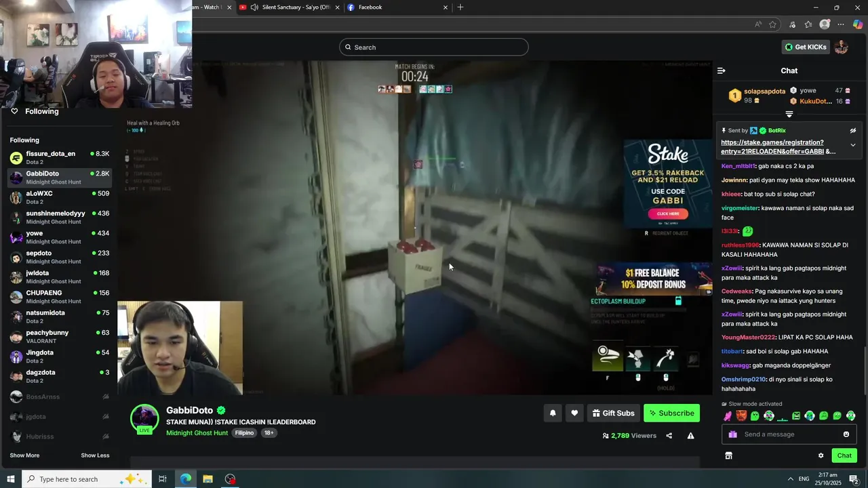Insert the red bearded face emote
This screenshot has height=488, width=868.
pos(741,416)
